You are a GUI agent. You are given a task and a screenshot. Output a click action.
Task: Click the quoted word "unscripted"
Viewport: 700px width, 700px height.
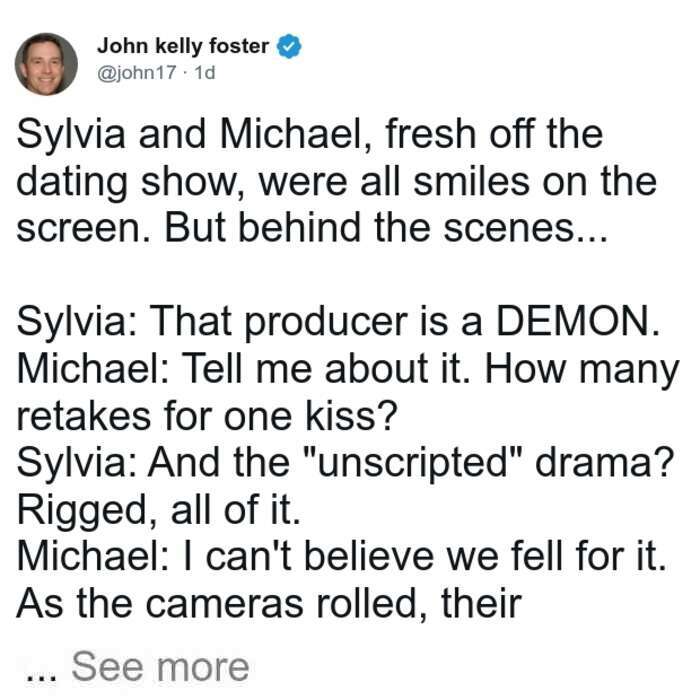[413, 464]
